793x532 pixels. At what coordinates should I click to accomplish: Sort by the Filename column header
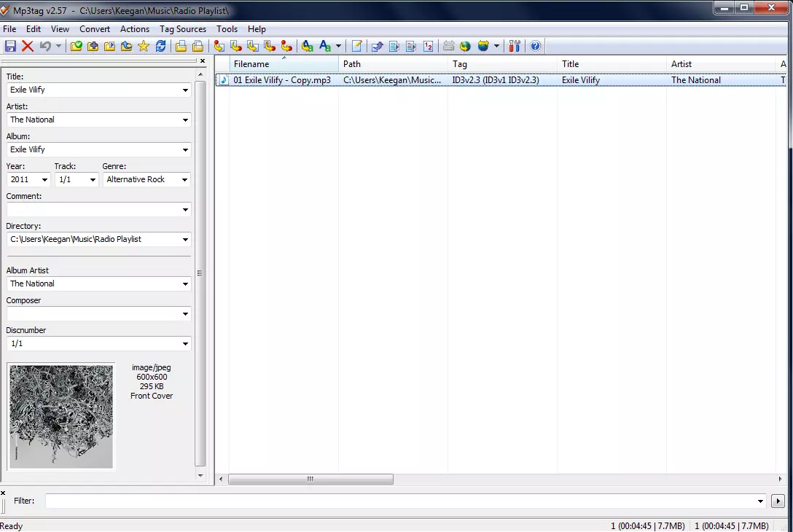(x=284, y=63)
